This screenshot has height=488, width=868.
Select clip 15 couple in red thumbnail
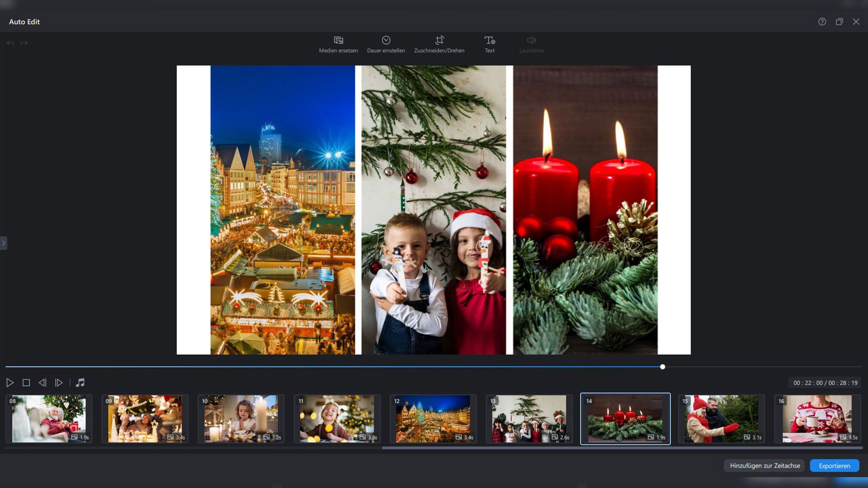point(721,419)
